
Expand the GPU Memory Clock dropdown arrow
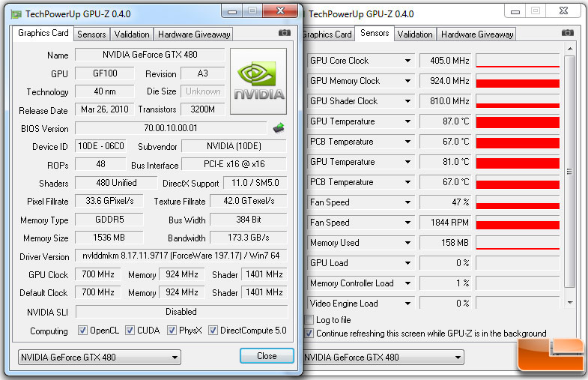click(x=407, y=81)
